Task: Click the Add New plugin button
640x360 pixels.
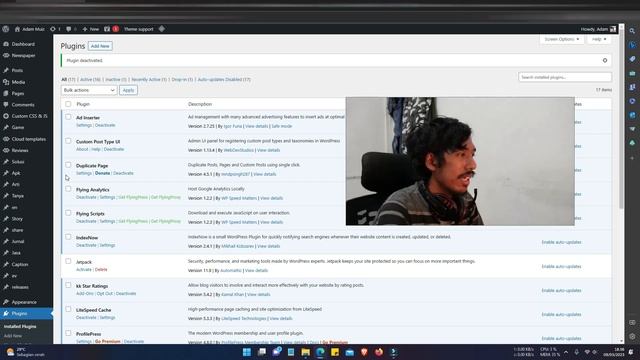Action: point(100,46)
